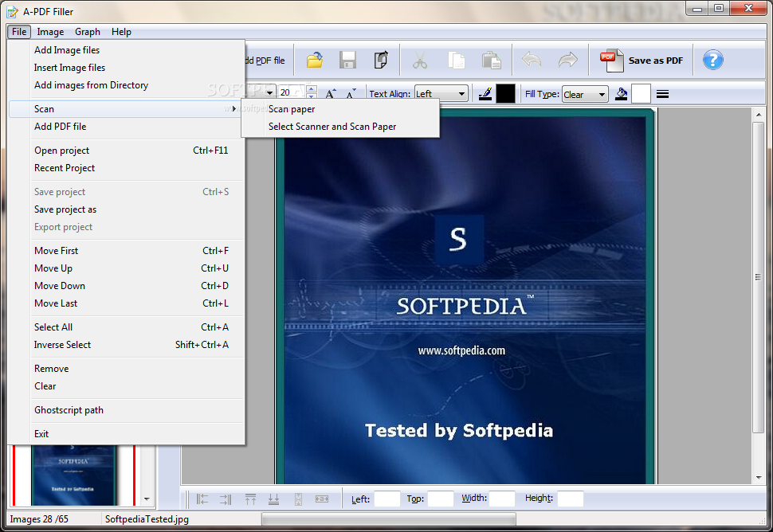773x532 pixels.
Task: Click Remove in File menu
Action: (x=127, y=369)
